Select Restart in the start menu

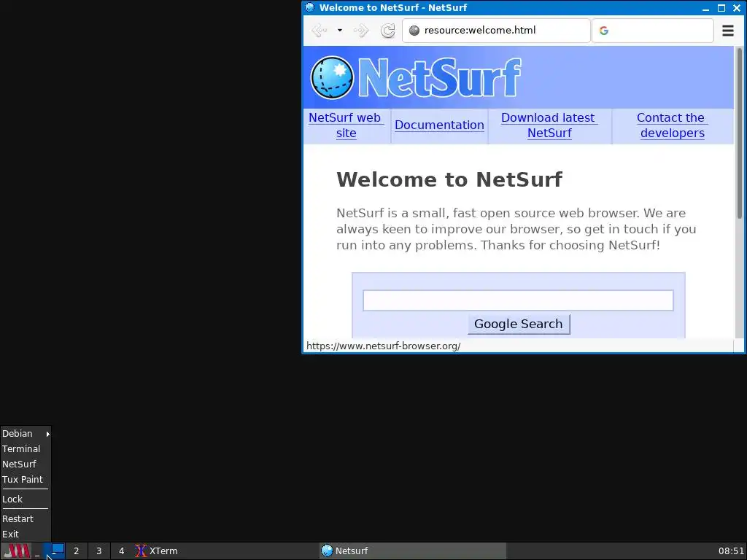(26, 518)
